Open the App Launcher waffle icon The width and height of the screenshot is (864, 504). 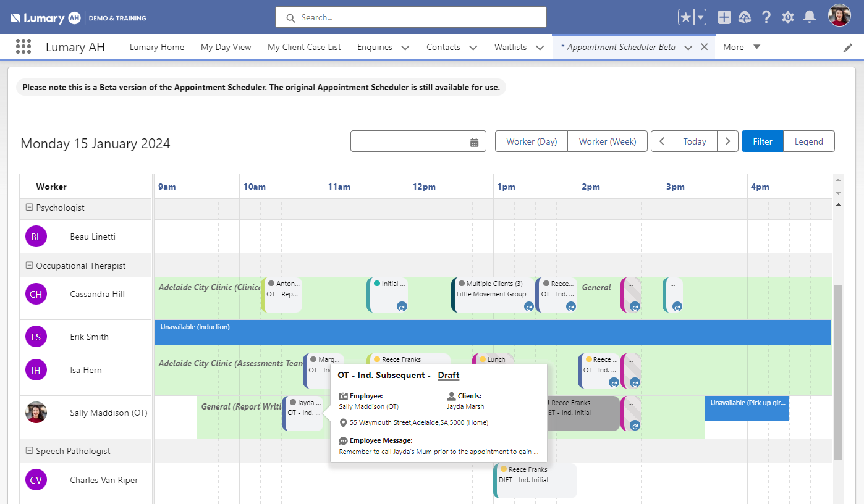coord(23,46)
